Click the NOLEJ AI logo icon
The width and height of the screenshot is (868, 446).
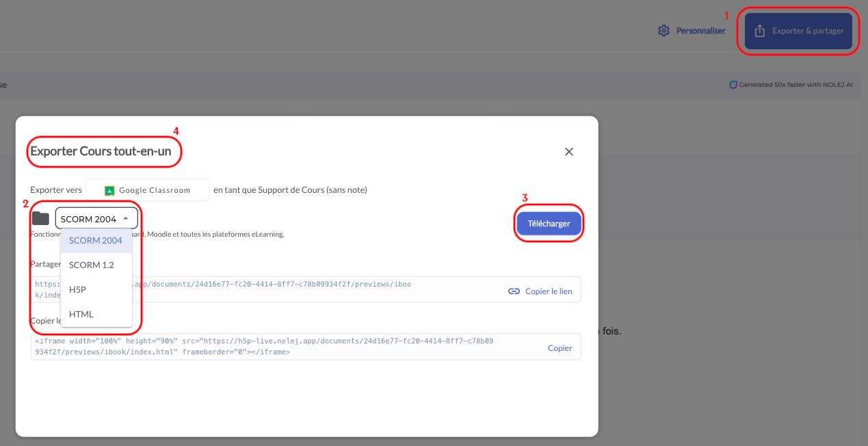pos(733,85)
